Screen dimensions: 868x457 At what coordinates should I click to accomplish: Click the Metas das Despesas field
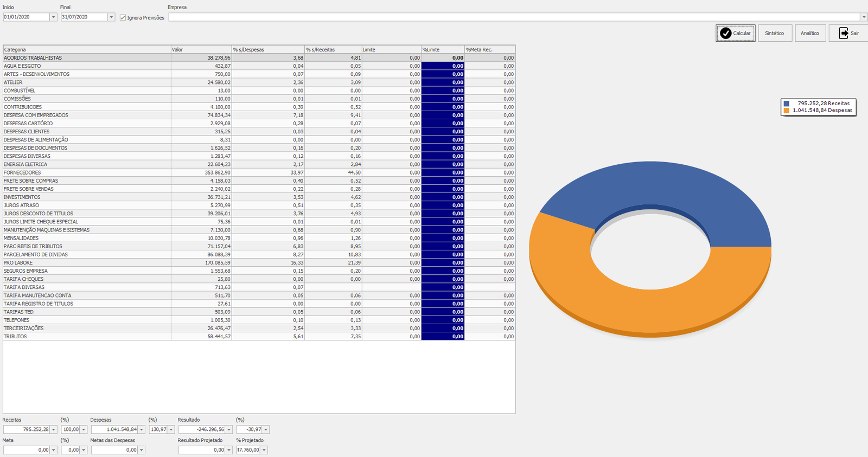tap(114, 450)
